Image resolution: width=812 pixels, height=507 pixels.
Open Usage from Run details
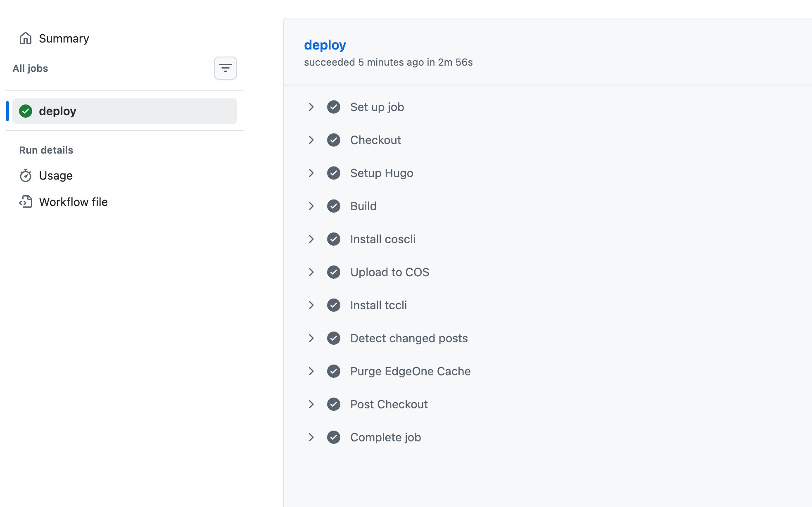tap(55, 175)
